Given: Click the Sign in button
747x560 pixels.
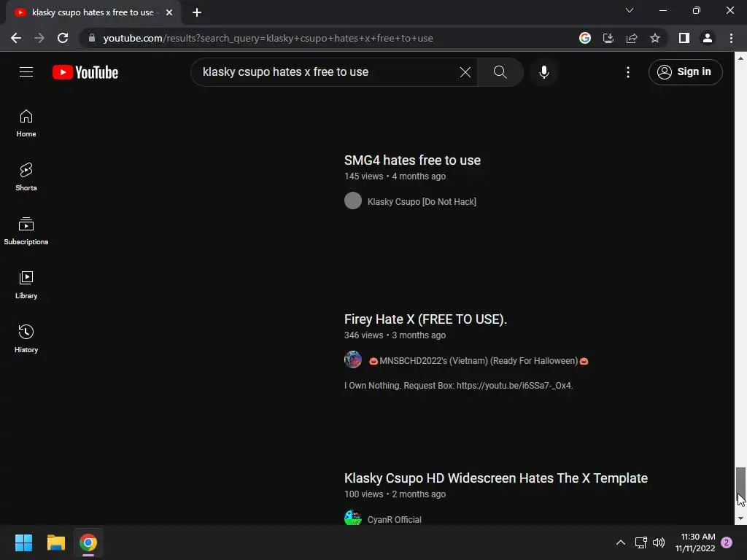Looking at the screenshot, I should point(685,72).
